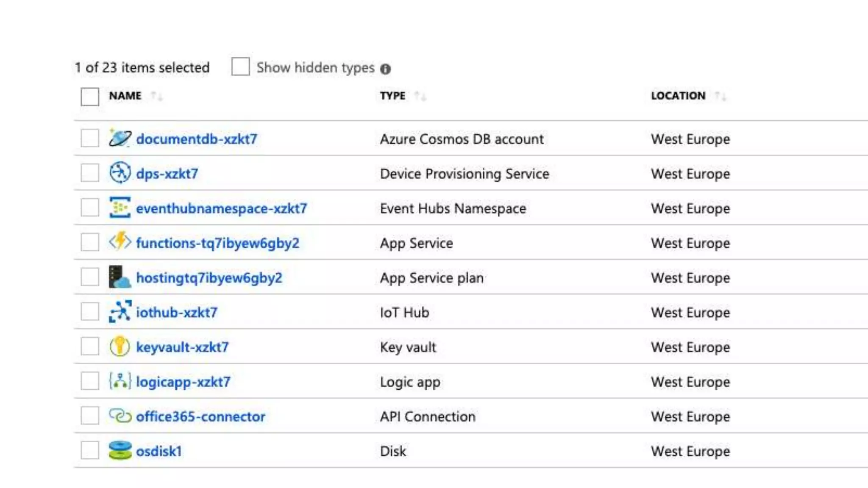This screenshot has height=488, width=868.
Task: Click the Functions lightning bolt icon
Action: coord(120,242)
